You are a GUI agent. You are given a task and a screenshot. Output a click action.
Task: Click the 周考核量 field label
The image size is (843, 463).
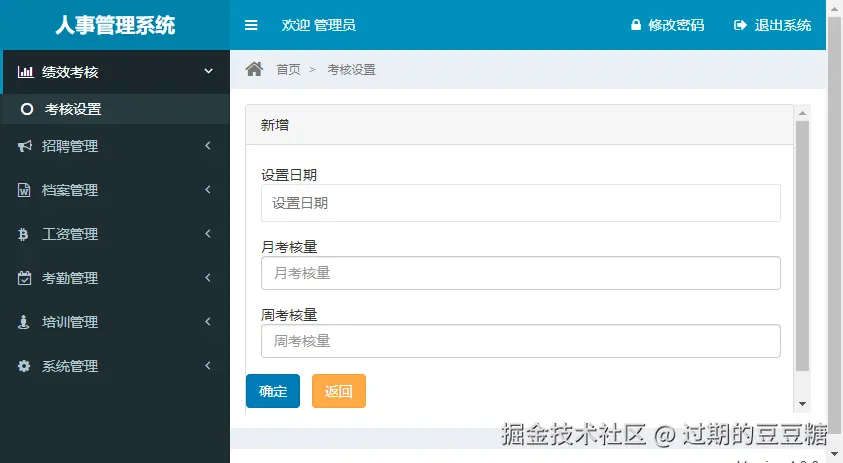289,315
